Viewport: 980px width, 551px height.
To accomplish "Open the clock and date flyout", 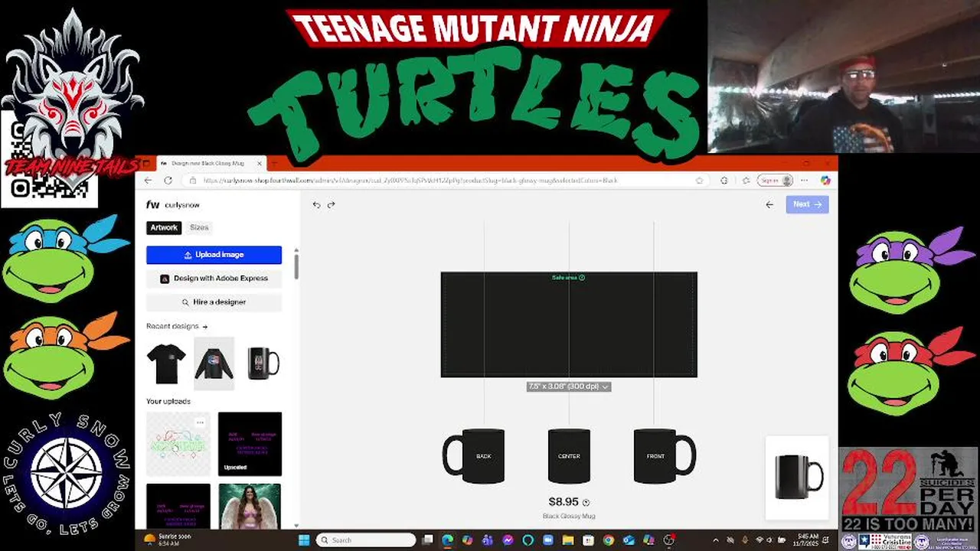I will click(807, 540).
